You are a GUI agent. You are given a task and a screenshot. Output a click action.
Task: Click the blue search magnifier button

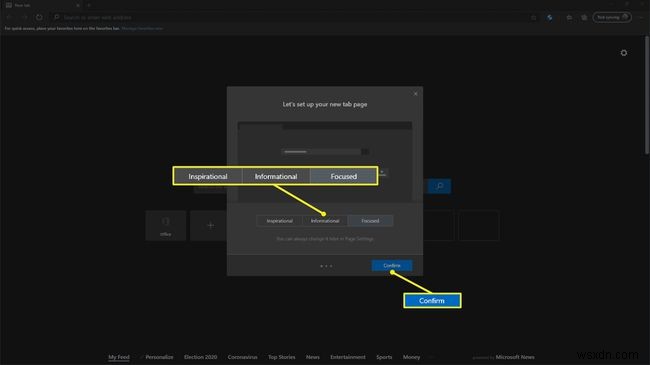click(439, 186)
